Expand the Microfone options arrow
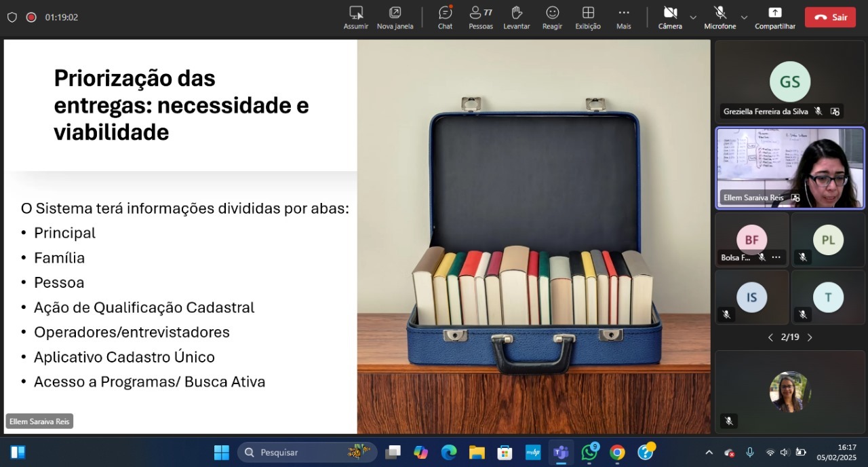Screen dimensions: 868x467 point(744,17)
